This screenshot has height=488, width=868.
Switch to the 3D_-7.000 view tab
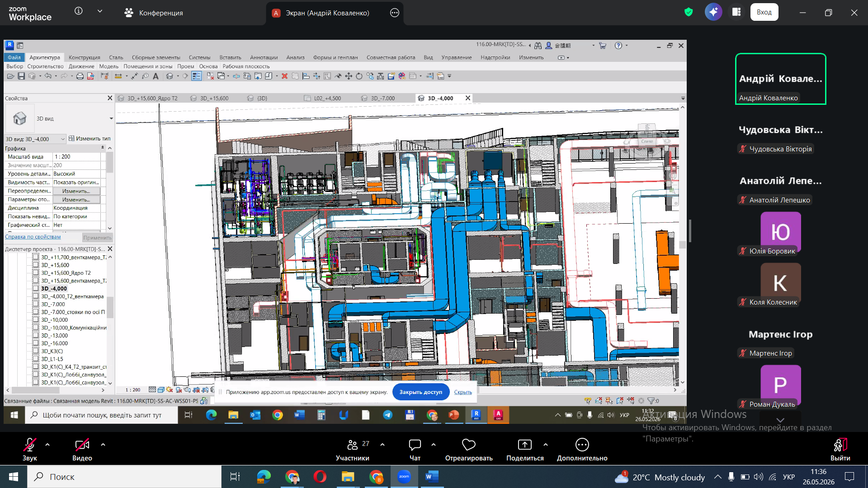pyautogui.click(x=382, y=98)
